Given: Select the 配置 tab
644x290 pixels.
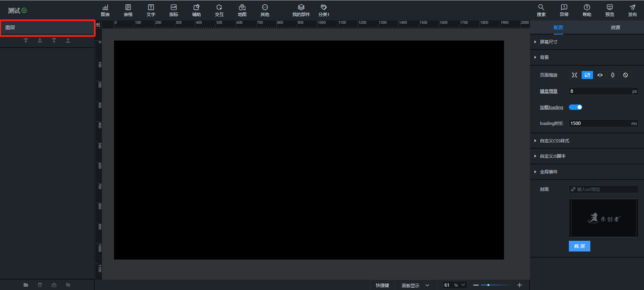Looking at the screenshot, I should coord(558,27).
